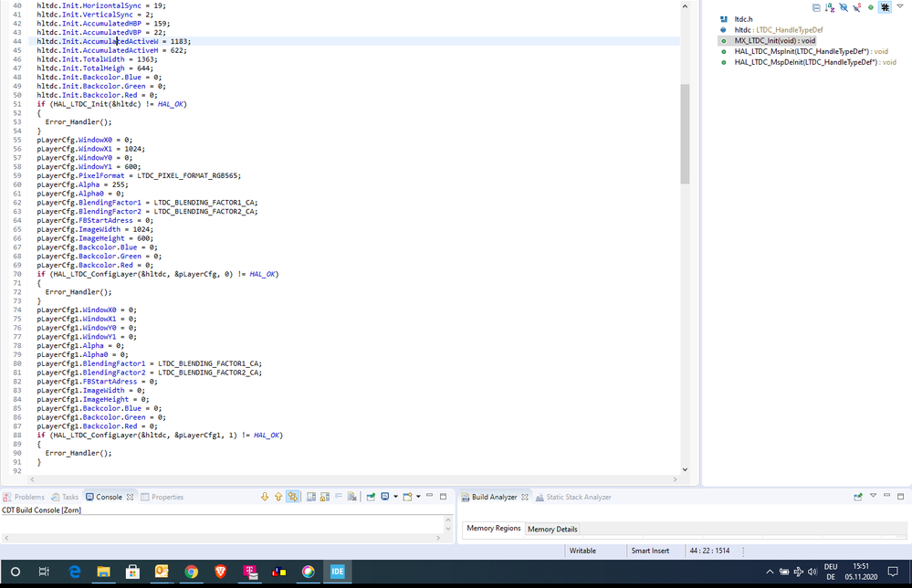Minimize the Console panel
Screen dimensions: 912x588
tap(429, 496)
